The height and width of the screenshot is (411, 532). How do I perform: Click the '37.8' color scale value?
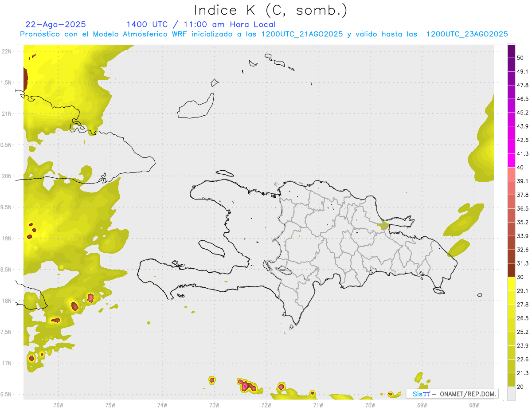click(523, 195)
